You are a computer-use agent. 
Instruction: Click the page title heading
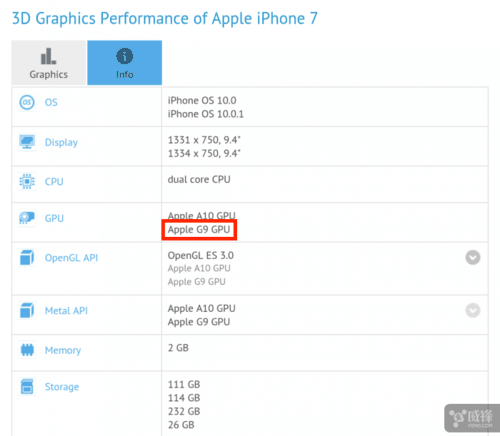(165, 18)
